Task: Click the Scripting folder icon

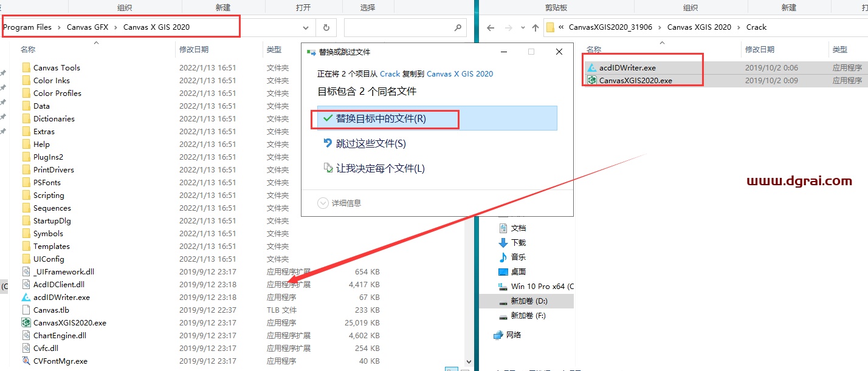Action: [26, 195]
